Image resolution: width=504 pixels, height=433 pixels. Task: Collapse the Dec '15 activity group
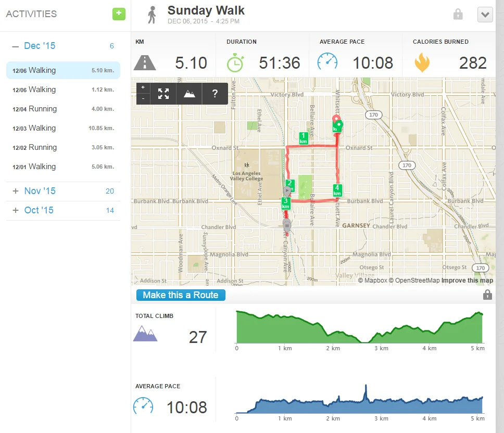pyautogui.click(x=16, y=46)
